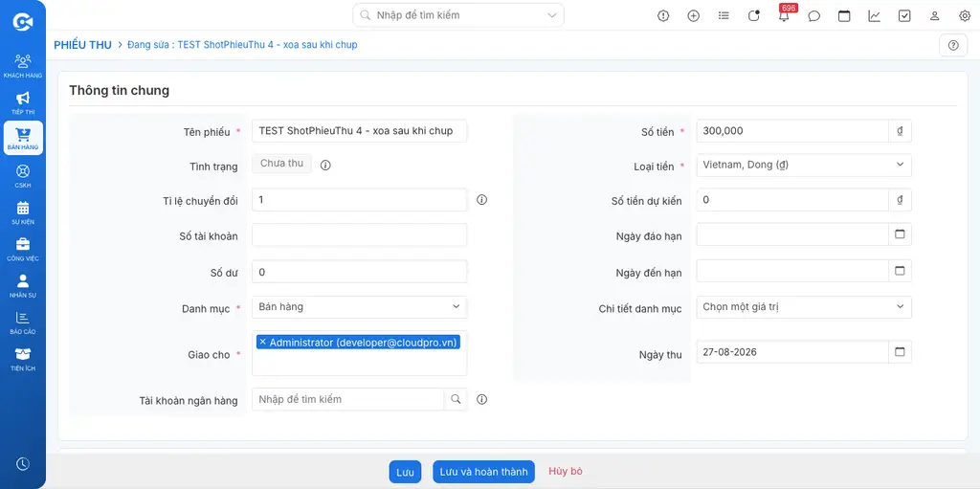Screen dimensions: 980x489
Task: Click the Lưu button
Action: [x=405, y=472]
